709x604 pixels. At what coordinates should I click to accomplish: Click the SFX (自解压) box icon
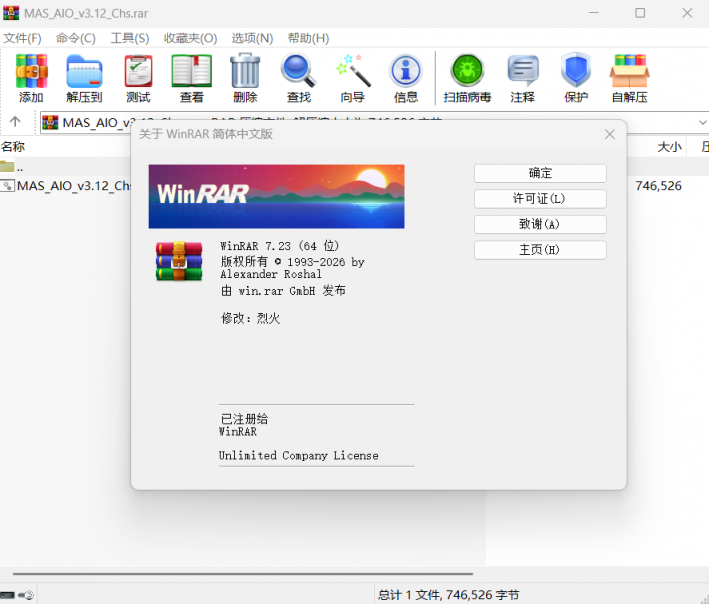629,78
